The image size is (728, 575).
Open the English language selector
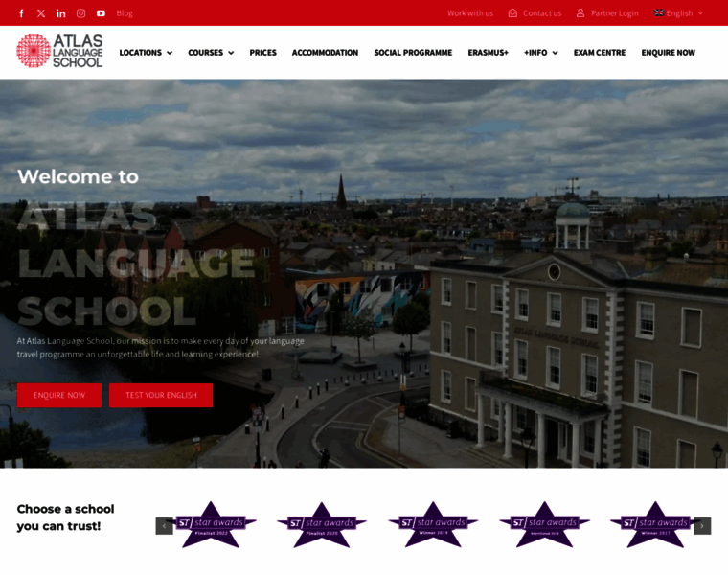(x=679, y=13)
